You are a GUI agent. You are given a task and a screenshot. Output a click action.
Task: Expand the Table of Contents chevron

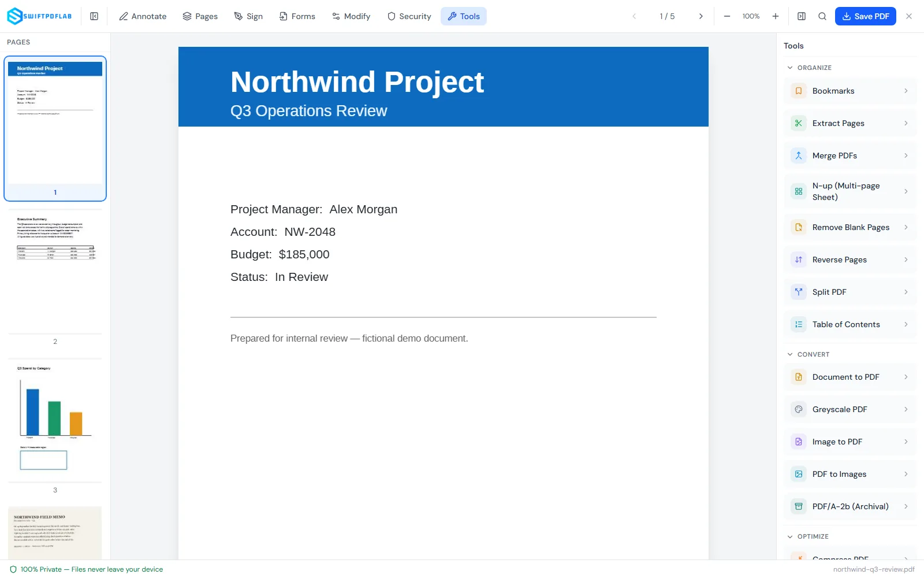tap(906, 324)
